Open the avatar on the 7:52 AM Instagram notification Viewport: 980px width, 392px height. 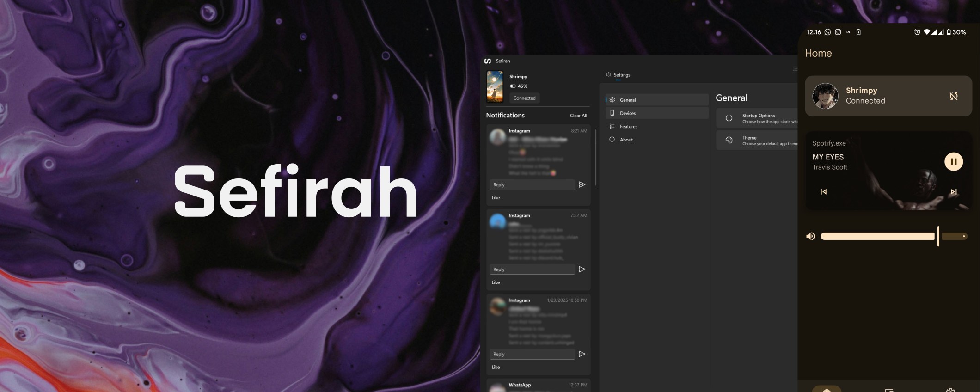click(497, 221)
